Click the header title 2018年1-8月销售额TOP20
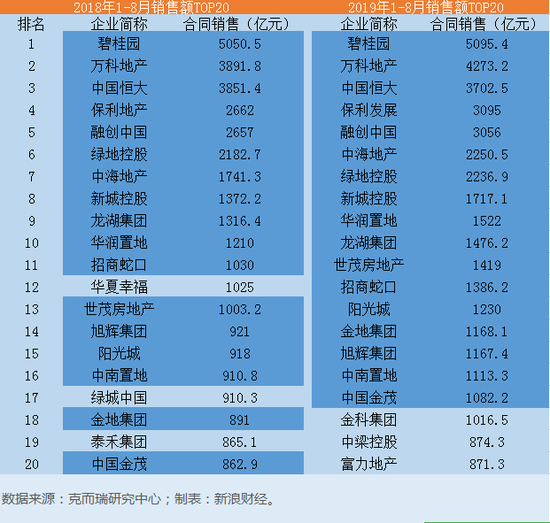This screenshot has width=550, height=523. pos(151,7)
